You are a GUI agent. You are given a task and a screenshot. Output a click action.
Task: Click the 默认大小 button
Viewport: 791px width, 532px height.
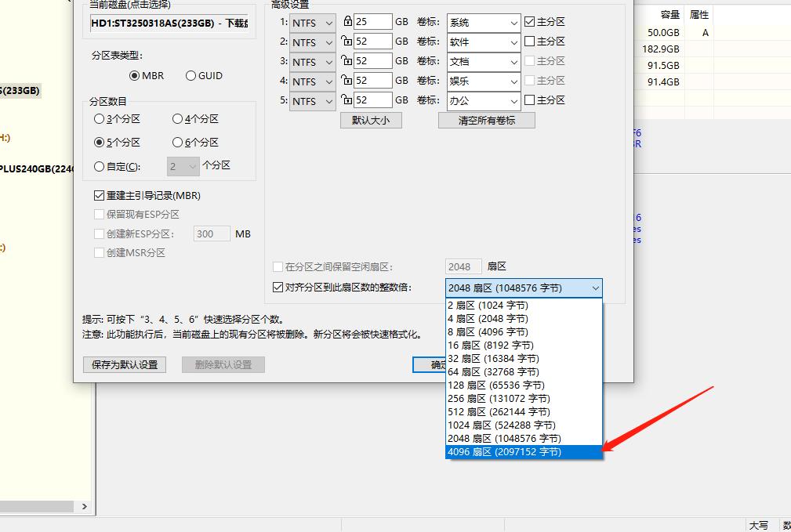pos(371,120)
